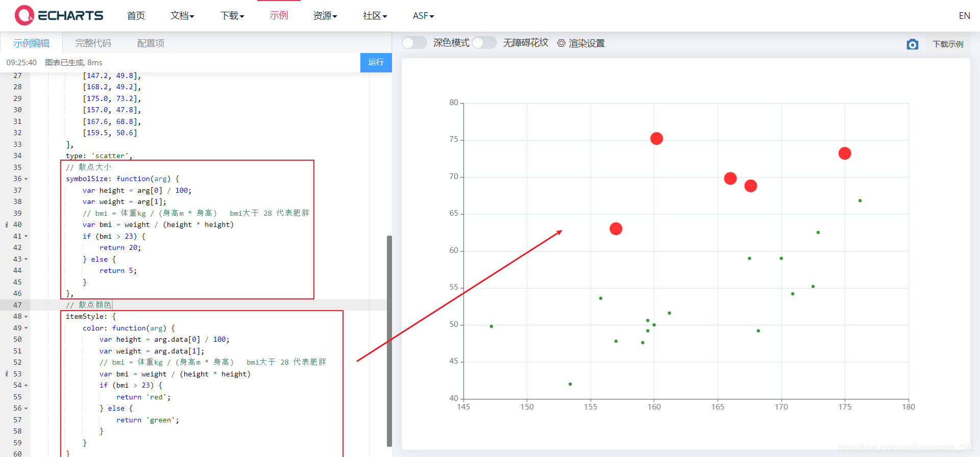Viewport: 980px width, 457px height.
Task: Click the 'type: scatter' code line
Action: coord(99,156)
